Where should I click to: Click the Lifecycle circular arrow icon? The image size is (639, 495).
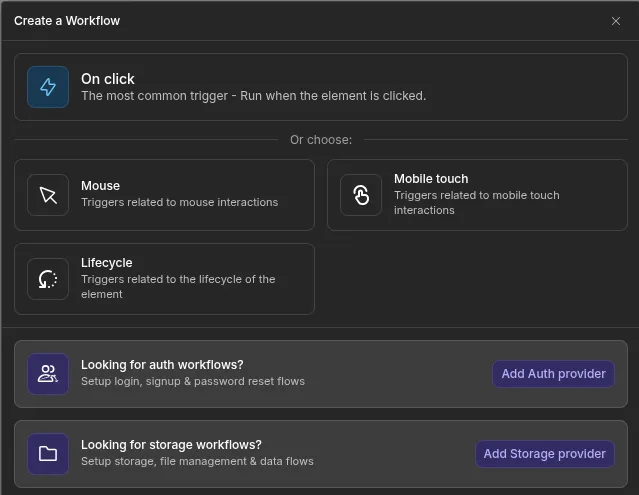click(48, 279)
